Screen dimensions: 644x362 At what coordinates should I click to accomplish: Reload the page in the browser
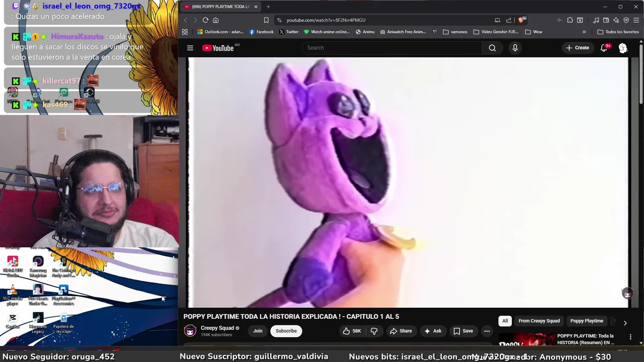[x=205, y=20]
